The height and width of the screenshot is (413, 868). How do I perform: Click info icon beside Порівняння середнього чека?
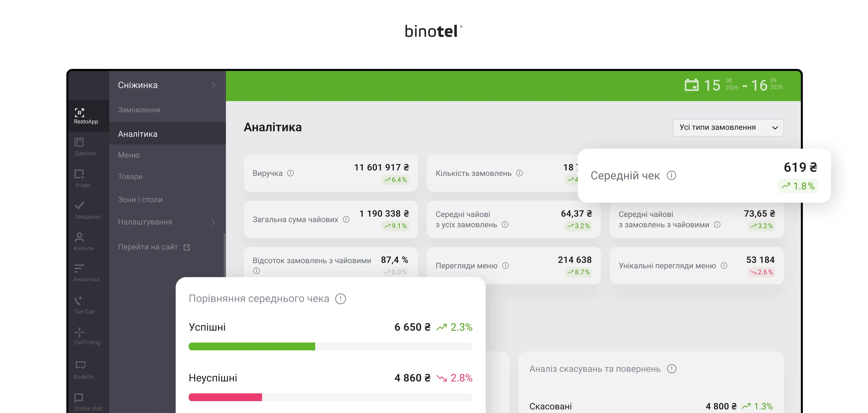point(341,299)
